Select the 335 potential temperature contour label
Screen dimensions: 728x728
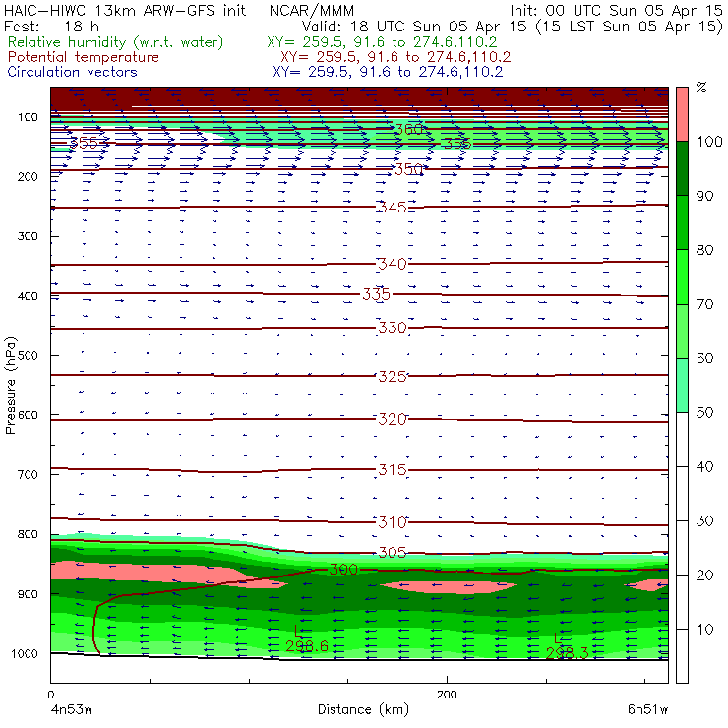[377, 294]
